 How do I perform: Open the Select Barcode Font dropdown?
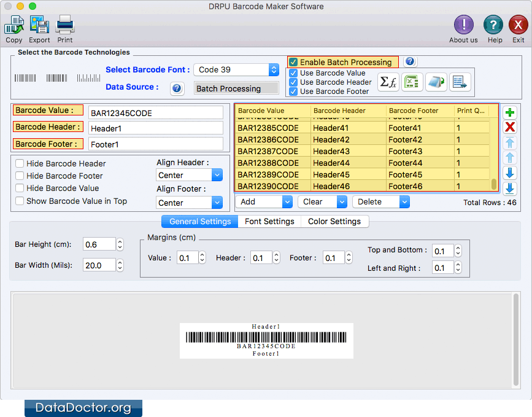point(236,69)
